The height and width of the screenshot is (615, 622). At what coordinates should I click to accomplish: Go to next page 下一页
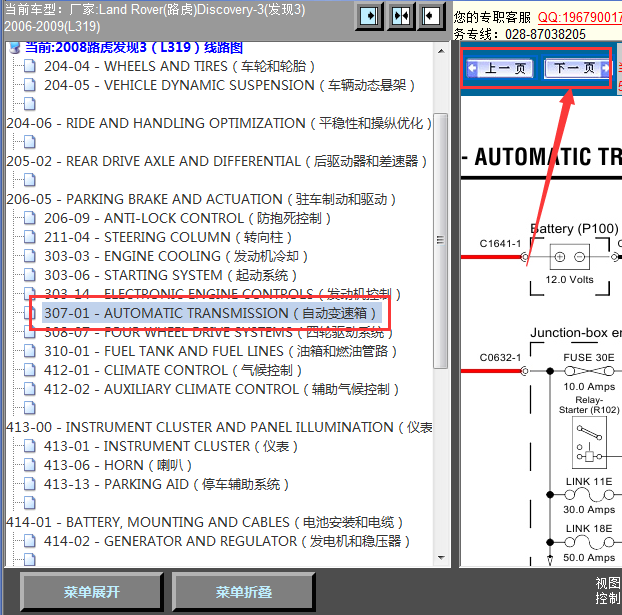[577, 68]
